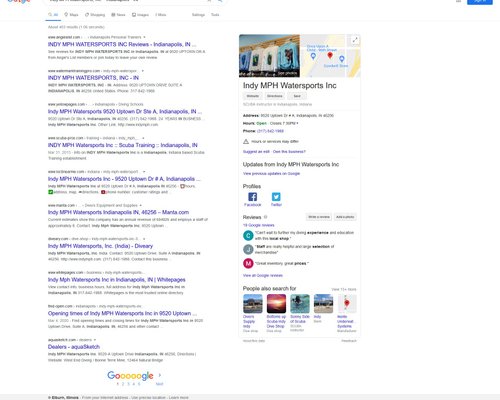Viewport: 500px width, 400px height.
Task: Click the reviewer avatar labeled M
Action: (248, 263)
